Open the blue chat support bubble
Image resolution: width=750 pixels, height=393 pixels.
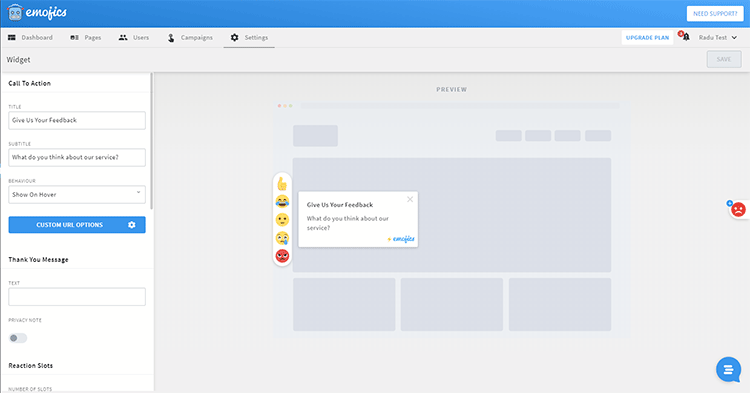728,369
